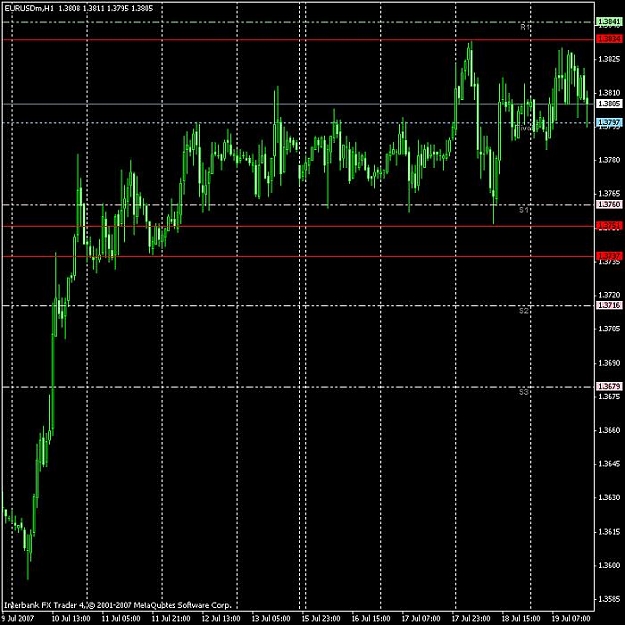Click the 18 Jul 15:00 time label
The width and height of the screenshot is (625, 625).
521,619
